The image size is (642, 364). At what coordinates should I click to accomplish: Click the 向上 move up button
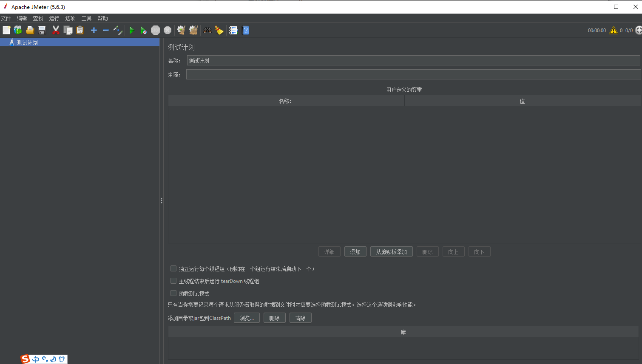(454, 252)
